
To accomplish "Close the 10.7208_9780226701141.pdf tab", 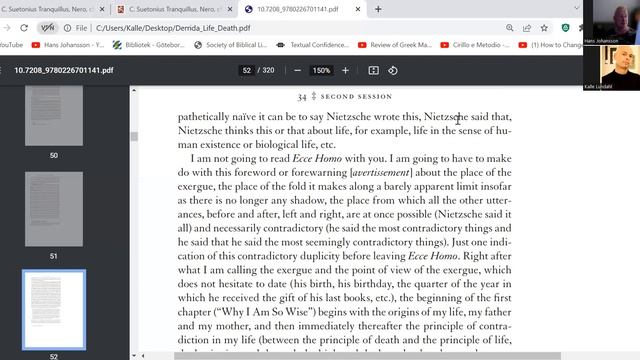I will (358, 9).
